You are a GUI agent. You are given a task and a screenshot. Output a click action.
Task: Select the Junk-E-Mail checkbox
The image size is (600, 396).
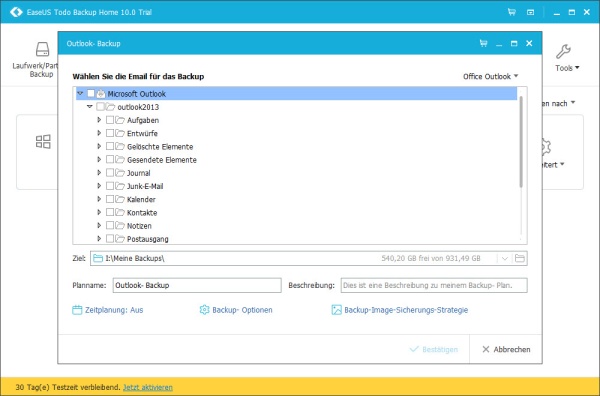point(110,186)
